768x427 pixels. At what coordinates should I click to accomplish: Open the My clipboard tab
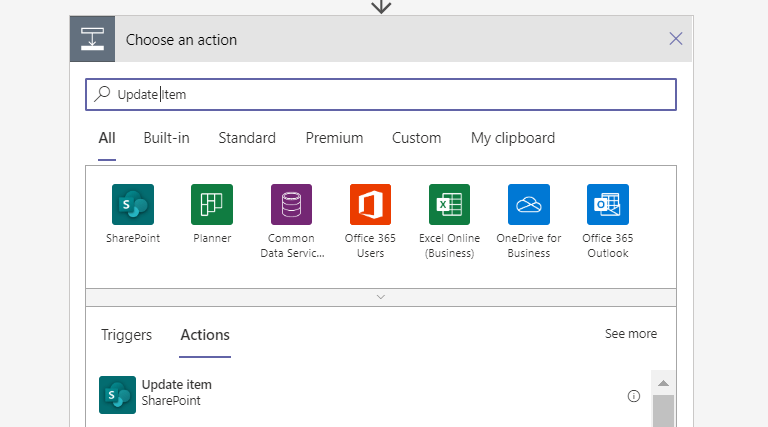tap(512, 138)
